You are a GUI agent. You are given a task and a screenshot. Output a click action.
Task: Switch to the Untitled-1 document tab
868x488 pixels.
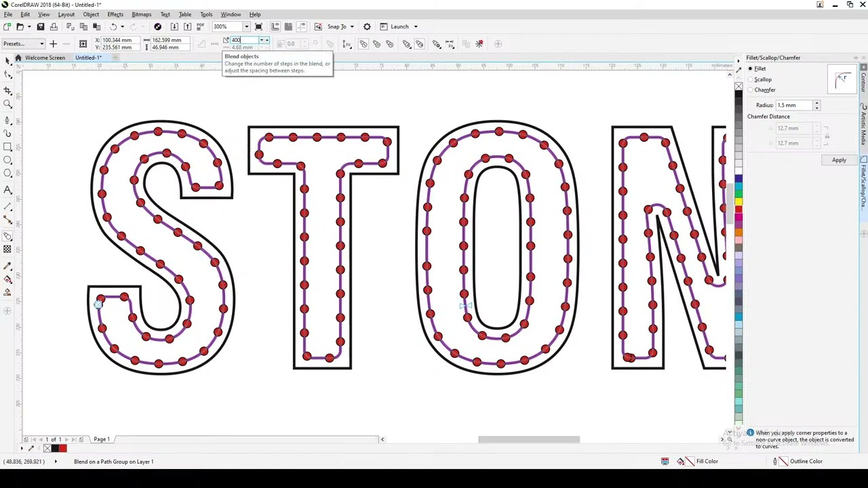pyautogui.click(x=88, y=58)
